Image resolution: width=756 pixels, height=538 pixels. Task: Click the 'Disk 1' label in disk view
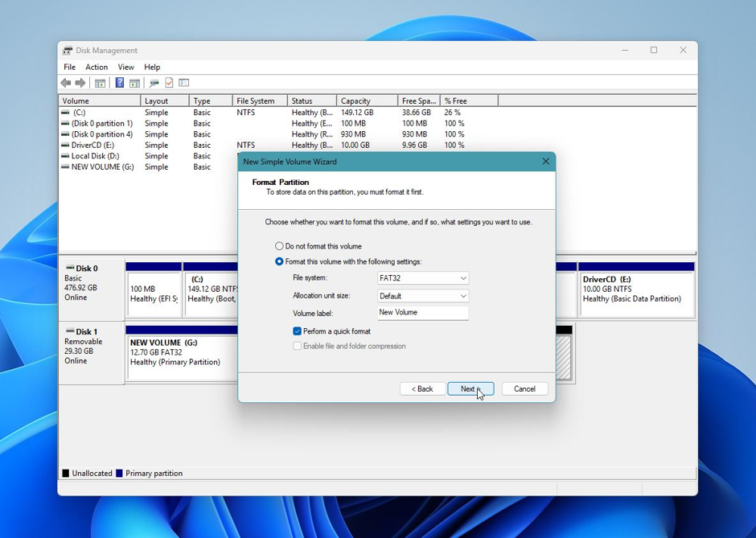pyautogui.click(x=87, y=331)
